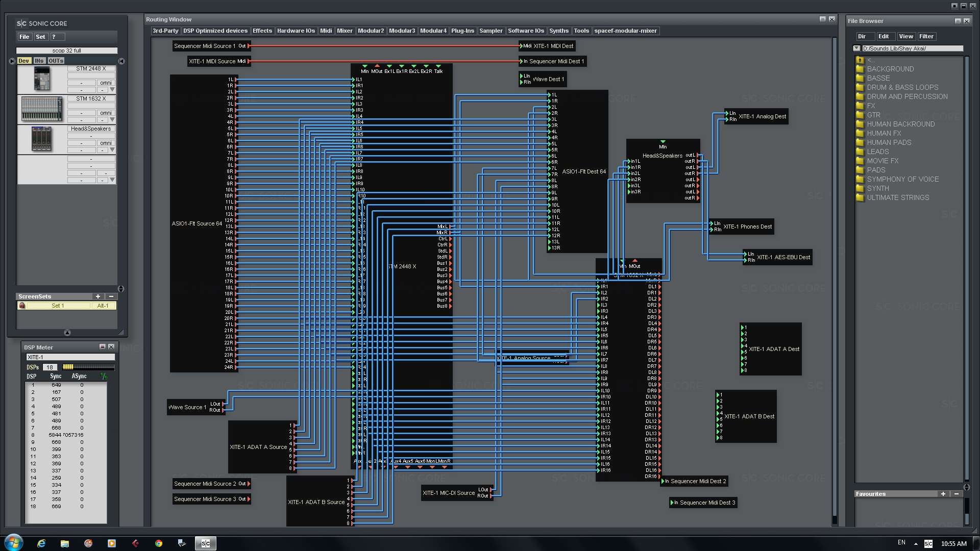The width and height of the screenshot is (980, 551).
Task: Click the collapse arrow below the ScreenSets list
Action: tap(67, 333)
